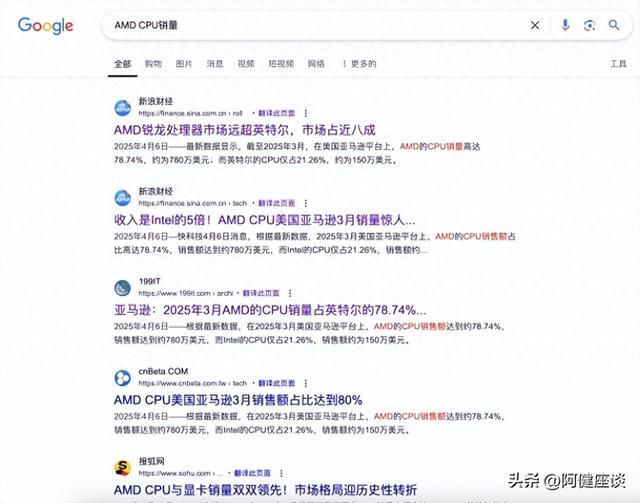The width and height of the screenshot is (640, 503).
Task: Click favicon of second 新浪财经 result
Action: (122, 198)
